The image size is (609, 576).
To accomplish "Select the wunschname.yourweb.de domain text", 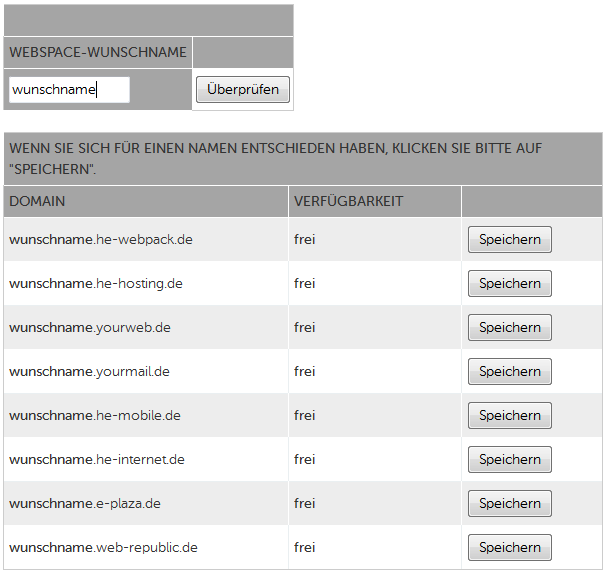I will pyautogui.click(x=90, y=328).
